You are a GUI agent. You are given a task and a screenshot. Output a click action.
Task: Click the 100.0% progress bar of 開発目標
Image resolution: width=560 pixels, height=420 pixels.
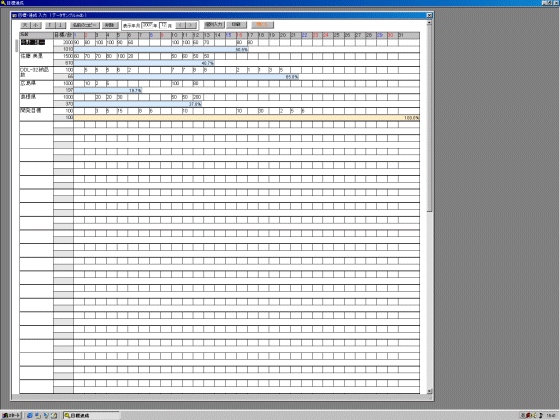click(246, 118)
